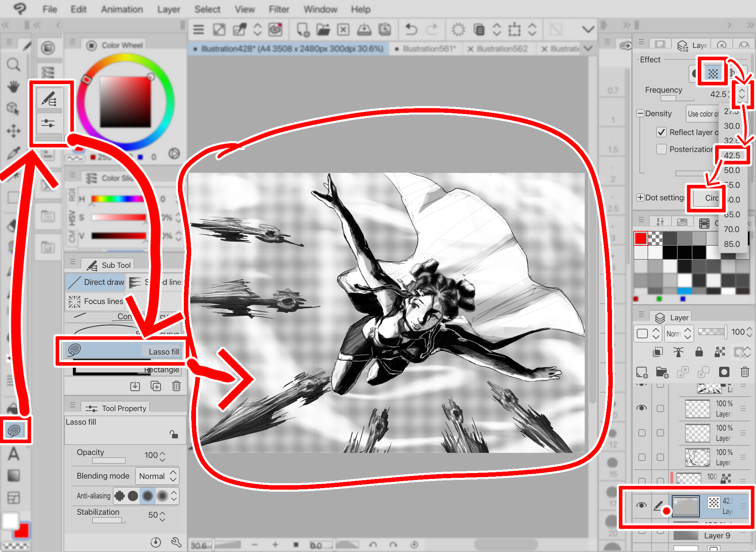756x552 pixels.
Task: Pick the red swatch in Color Set
Action: coord(640,238)
